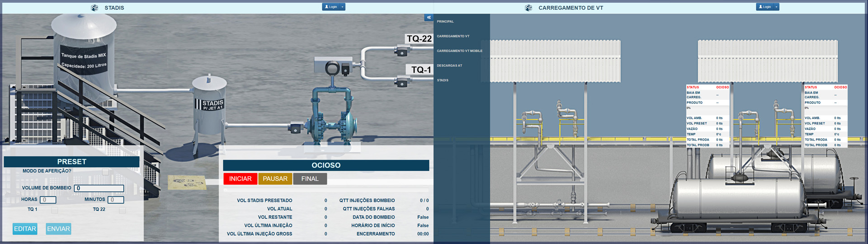Check the TQ 22 checkbox

pos(122,210)
